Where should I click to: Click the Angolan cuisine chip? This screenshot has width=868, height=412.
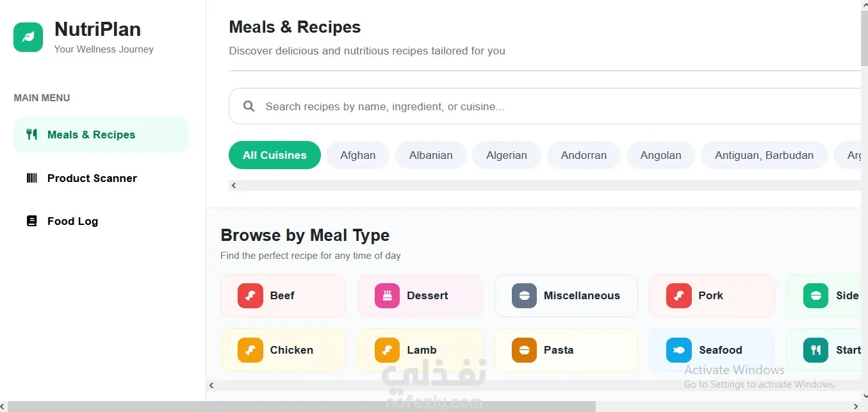click(x=660, y=155)
